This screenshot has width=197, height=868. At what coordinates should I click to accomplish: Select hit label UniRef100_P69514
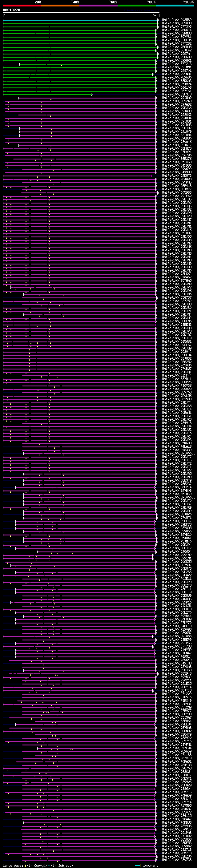point(177,656)
